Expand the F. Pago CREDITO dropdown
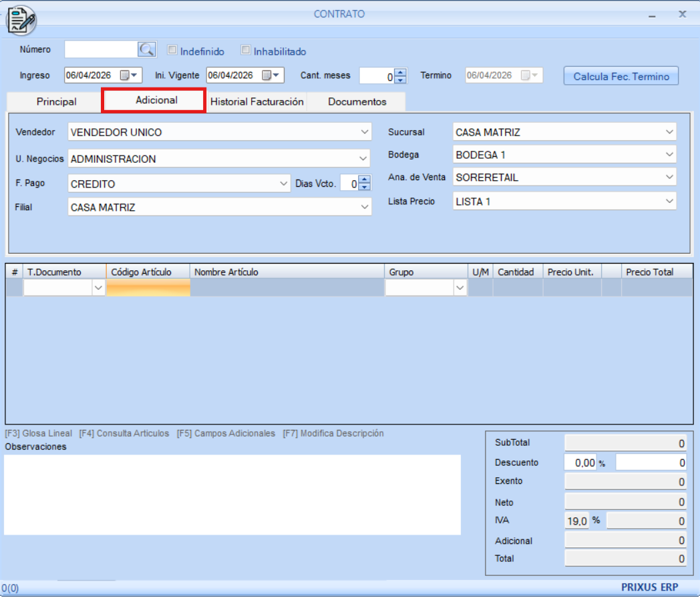The image size is (700, 598). click(284, 184)
